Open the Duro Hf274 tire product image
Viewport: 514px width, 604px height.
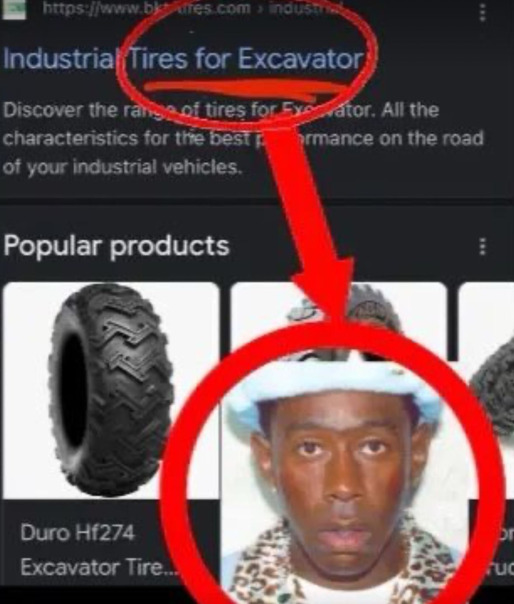(x=110, y=390)
